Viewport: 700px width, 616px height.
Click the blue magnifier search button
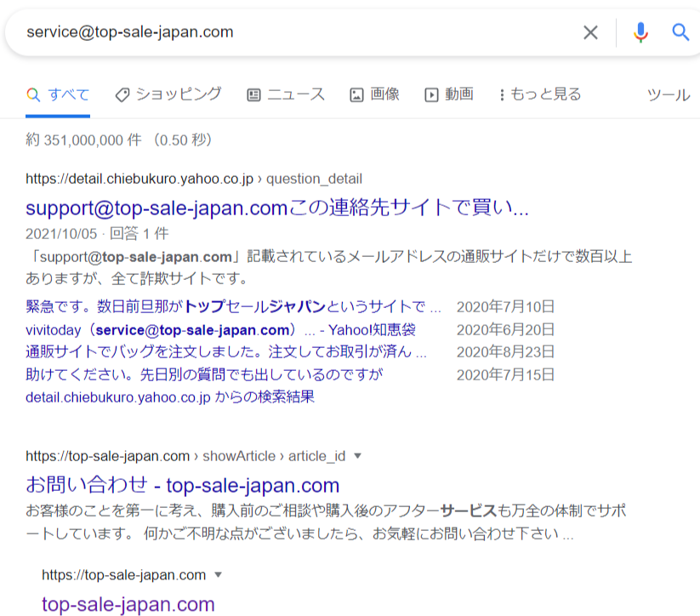coord(680,32)
